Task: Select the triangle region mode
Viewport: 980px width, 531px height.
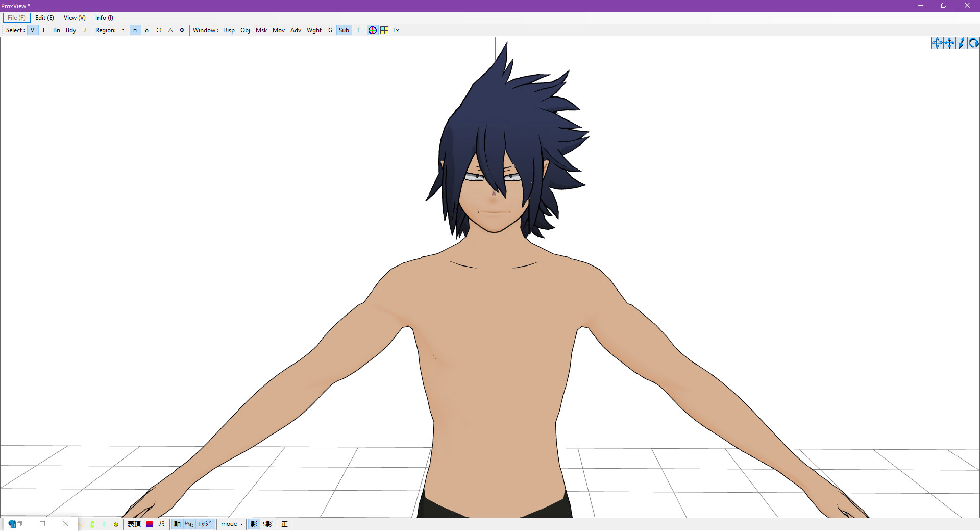Action: [x=170, y=30]
